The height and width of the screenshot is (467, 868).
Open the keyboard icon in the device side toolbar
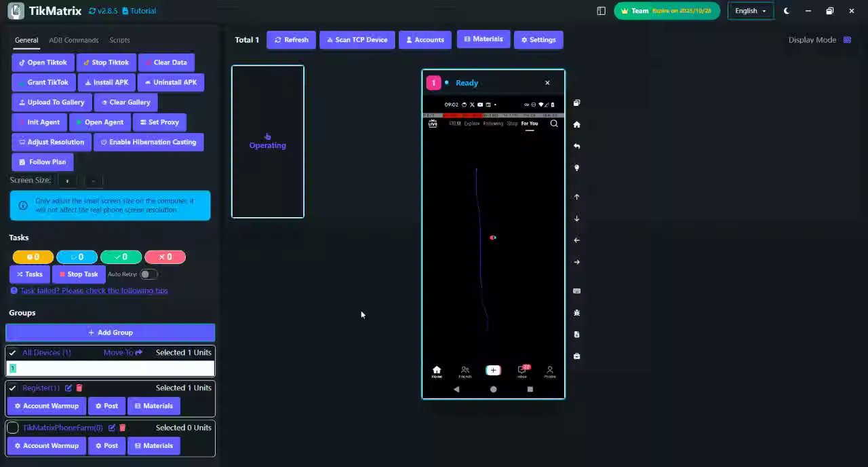pos(576,291)
